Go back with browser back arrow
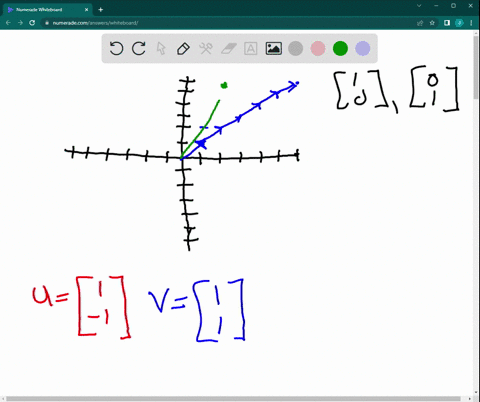The height and width of the screenshot is (402, 480). (x=8, y=23)
